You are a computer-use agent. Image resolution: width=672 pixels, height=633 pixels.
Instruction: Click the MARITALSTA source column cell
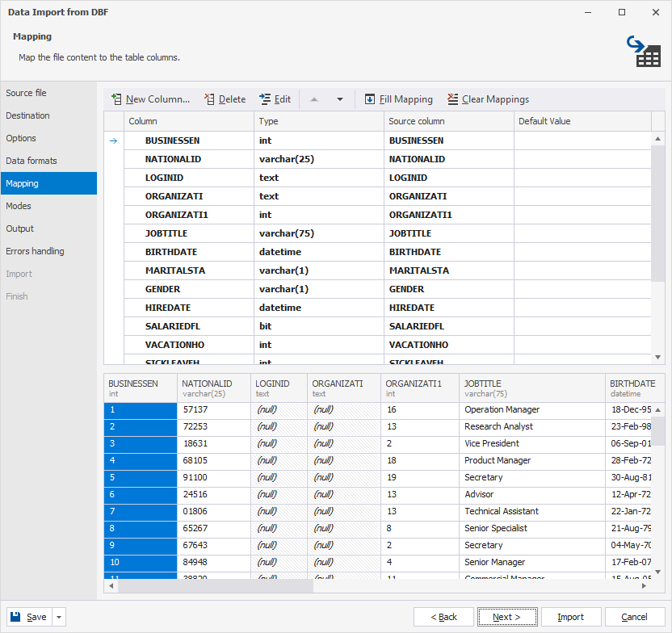click(449, 270)
